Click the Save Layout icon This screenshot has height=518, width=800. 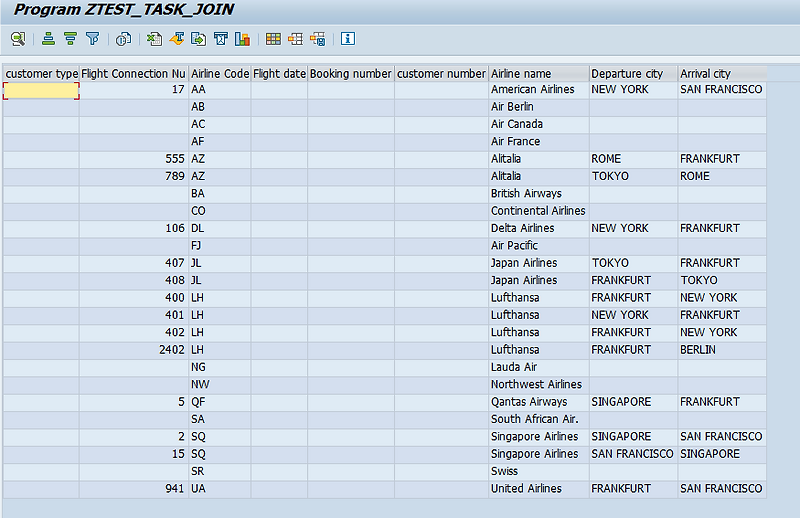317,39
